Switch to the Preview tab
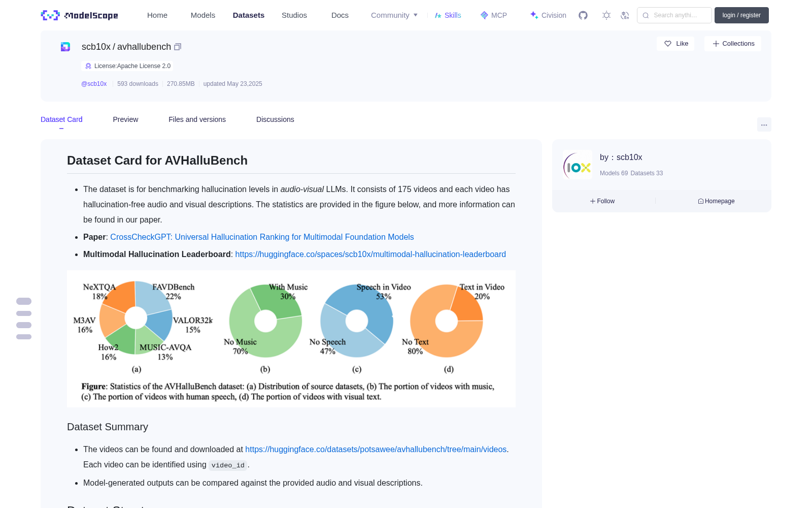 (125, 119)
